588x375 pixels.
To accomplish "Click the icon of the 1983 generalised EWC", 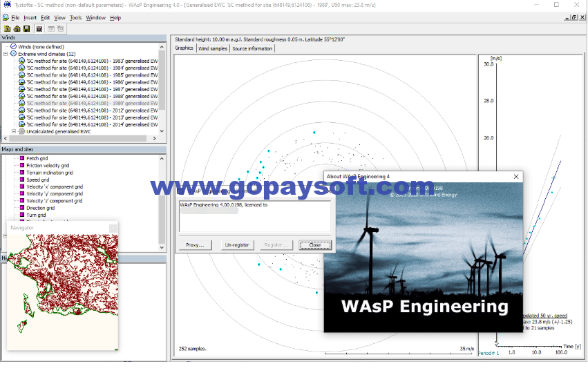I will pyautogui.click(x=21, y=61).
